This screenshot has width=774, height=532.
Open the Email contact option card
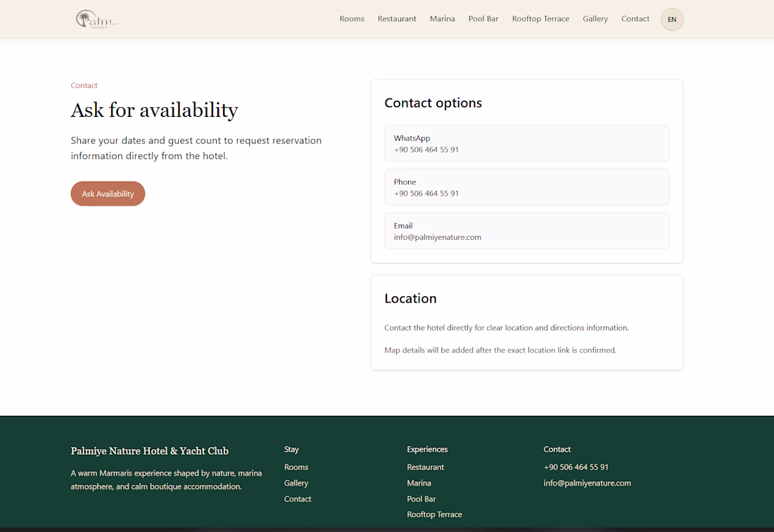coord(527,231)
